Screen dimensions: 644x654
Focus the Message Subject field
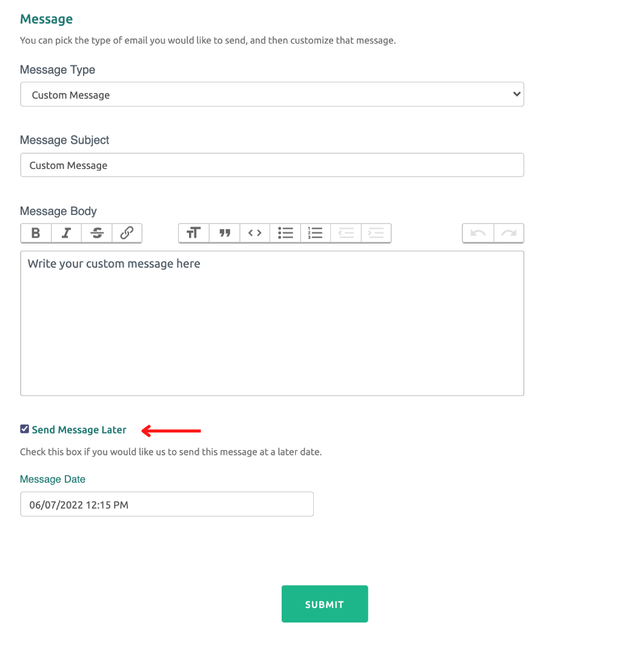coord(272,165)
